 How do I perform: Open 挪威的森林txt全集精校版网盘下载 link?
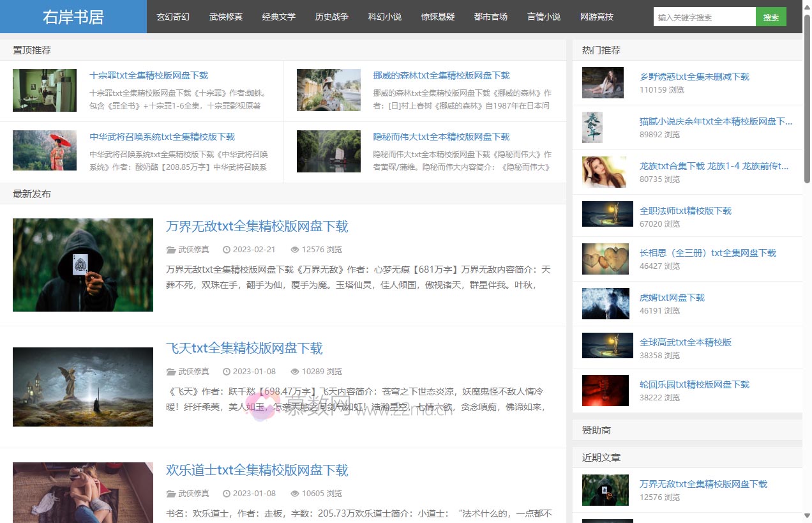[x=441, y=75]
